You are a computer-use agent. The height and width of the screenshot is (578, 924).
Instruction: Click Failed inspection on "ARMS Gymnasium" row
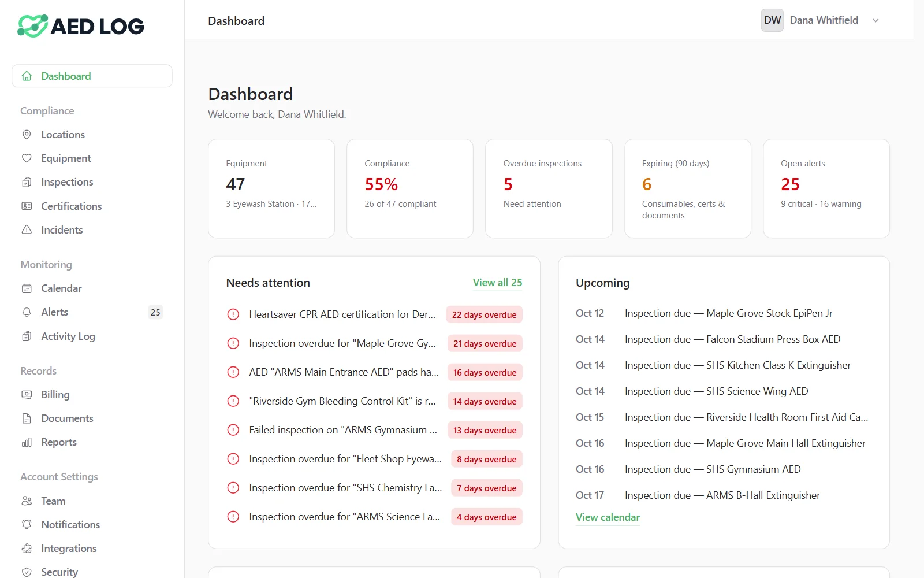374,430
